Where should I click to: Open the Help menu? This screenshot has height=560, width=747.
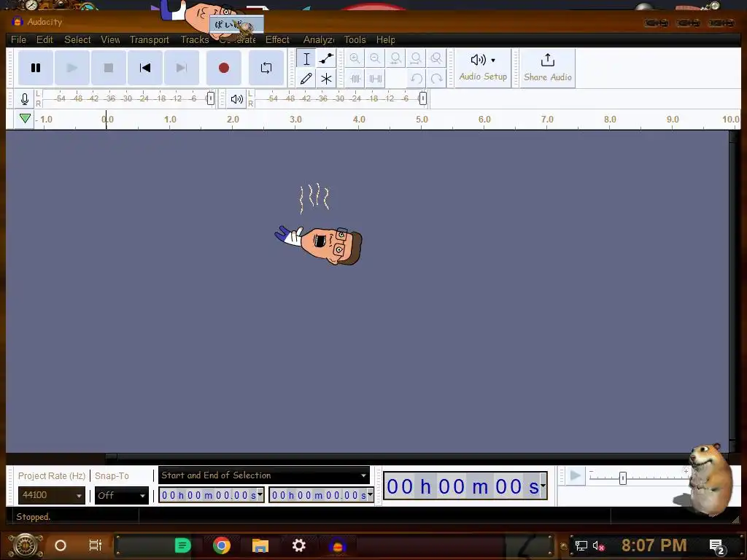[x=386, y=39]
